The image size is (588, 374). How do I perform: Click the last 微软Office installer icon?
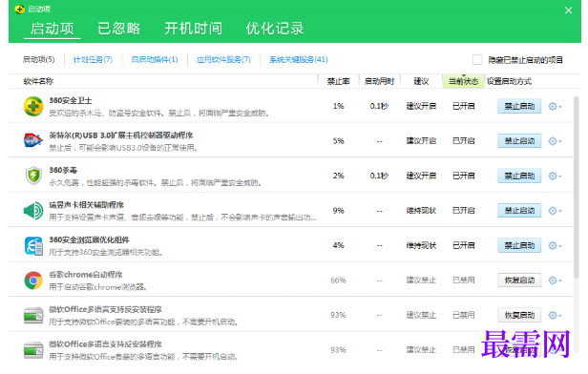[33, 350]
